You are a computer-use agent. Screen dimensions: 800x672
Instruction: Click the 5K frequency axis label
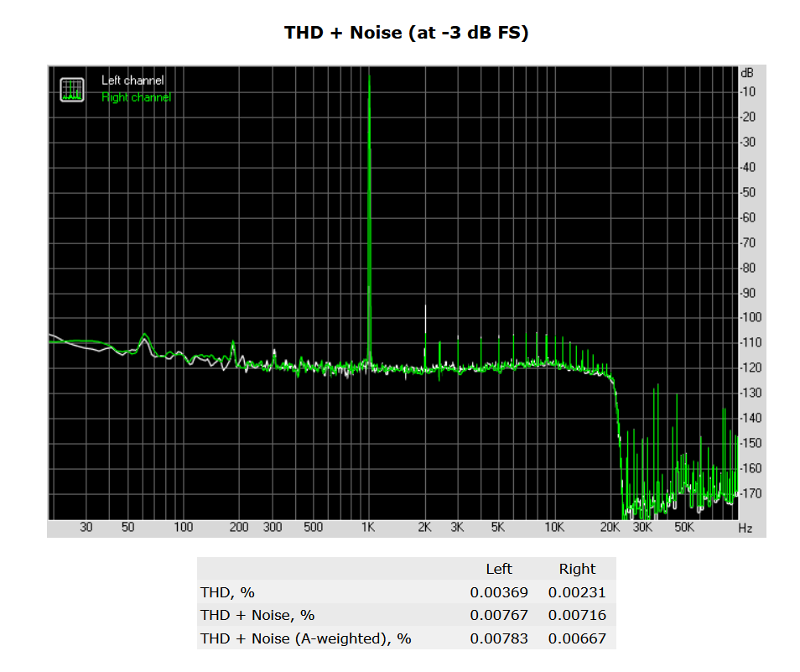pos(498,527)
